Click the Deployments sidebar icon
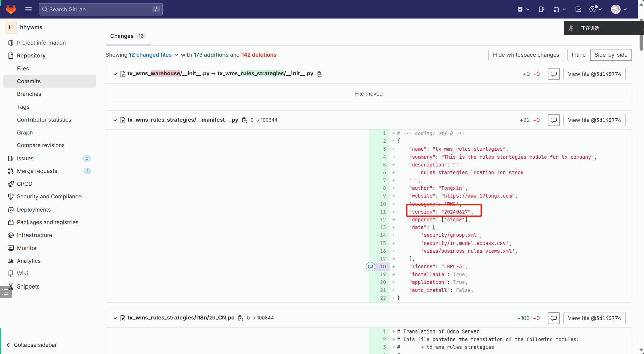The width and height of the screenshot is (644, 354). [11, 210]
